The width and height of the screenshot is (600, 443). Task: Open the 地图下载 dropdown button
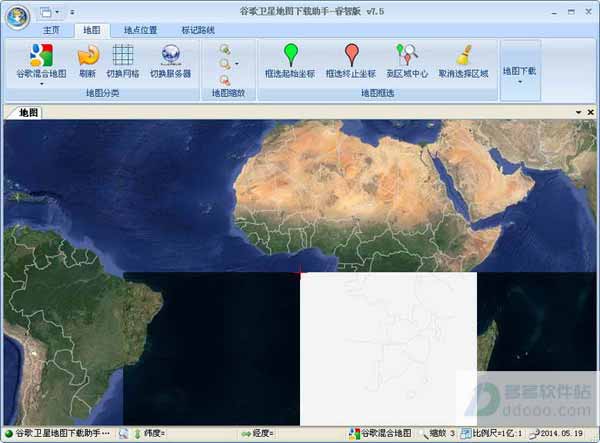[x=520, y=71]
